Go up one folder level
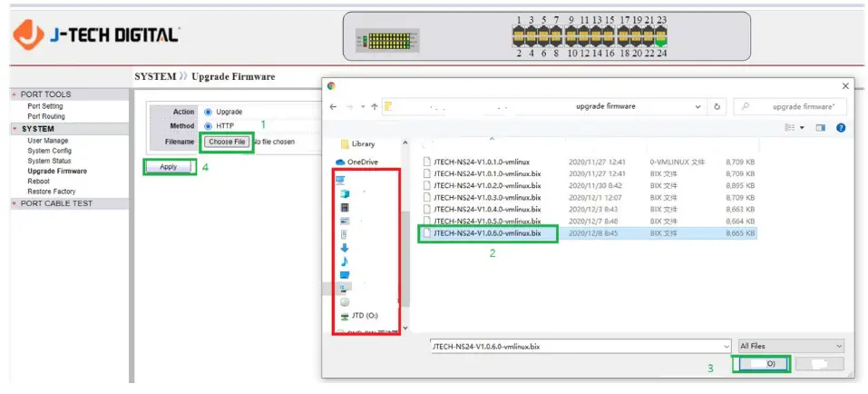 pyautogui.click(x=375, y=106)
